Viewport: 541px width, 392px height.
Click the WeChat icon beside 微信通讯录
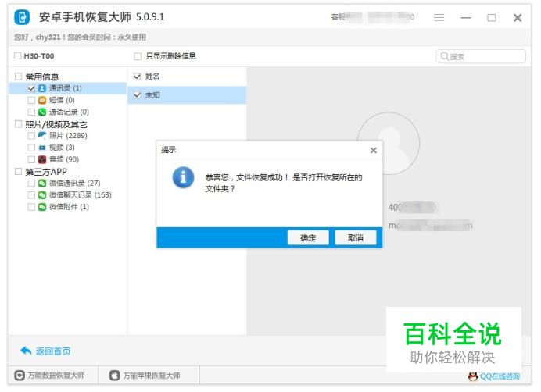pos(42,183)
